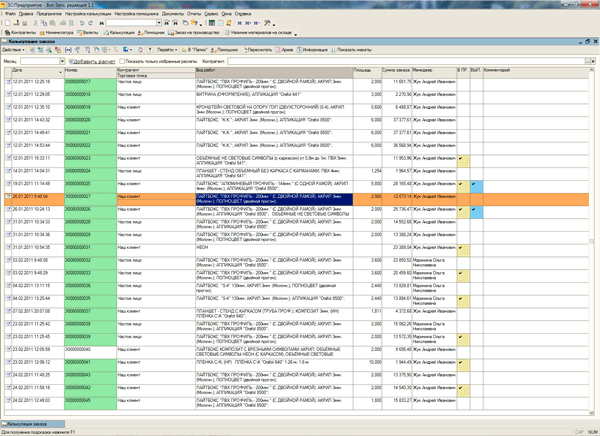This screenshot has height=436, width=600.
Task: Open the Справка menu
Action: click(243, 14)
